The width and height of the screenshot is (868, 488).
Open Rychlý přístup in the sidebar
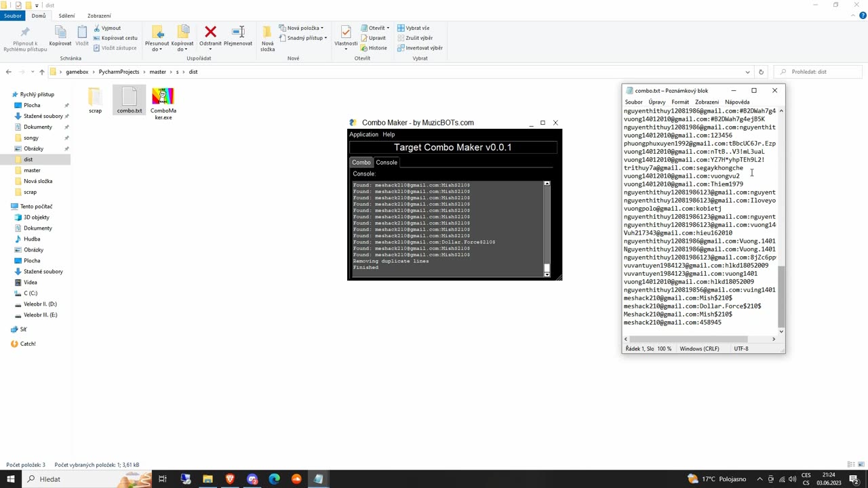point(37,94)
